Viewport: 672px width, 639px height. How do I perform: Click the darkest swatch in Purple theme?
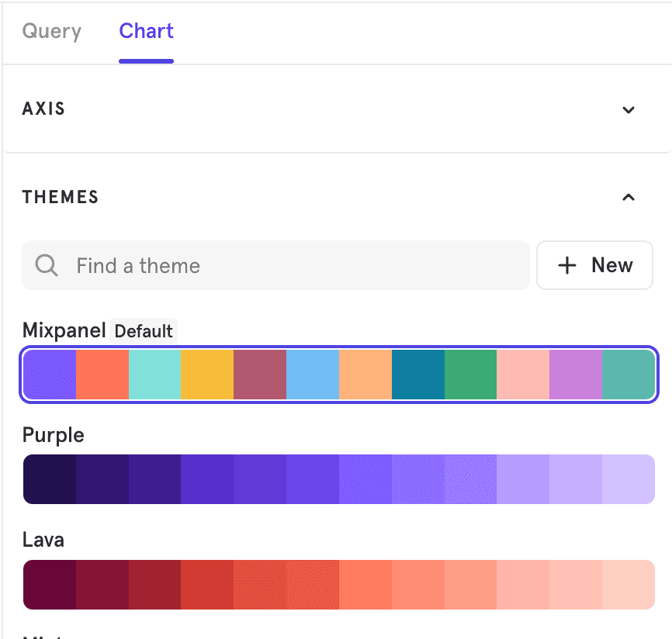(x=49, y=479)
